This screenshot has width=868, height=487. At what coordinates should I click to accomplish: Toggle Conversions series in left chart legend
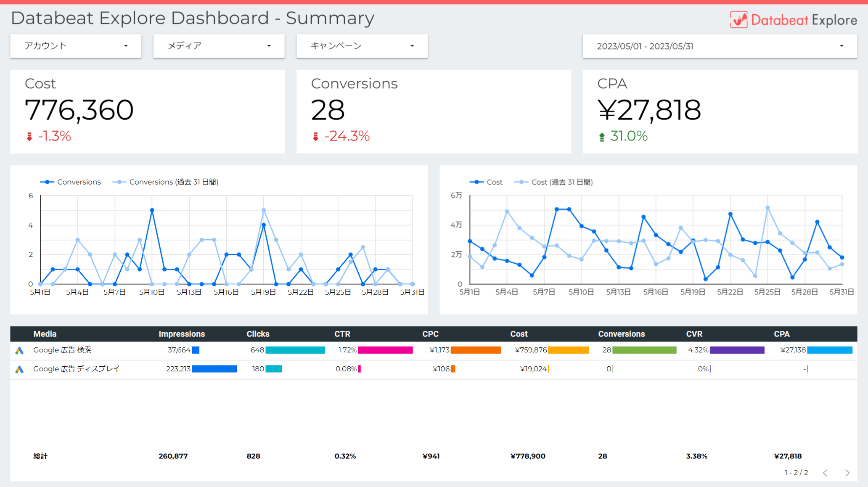point(71,182)
